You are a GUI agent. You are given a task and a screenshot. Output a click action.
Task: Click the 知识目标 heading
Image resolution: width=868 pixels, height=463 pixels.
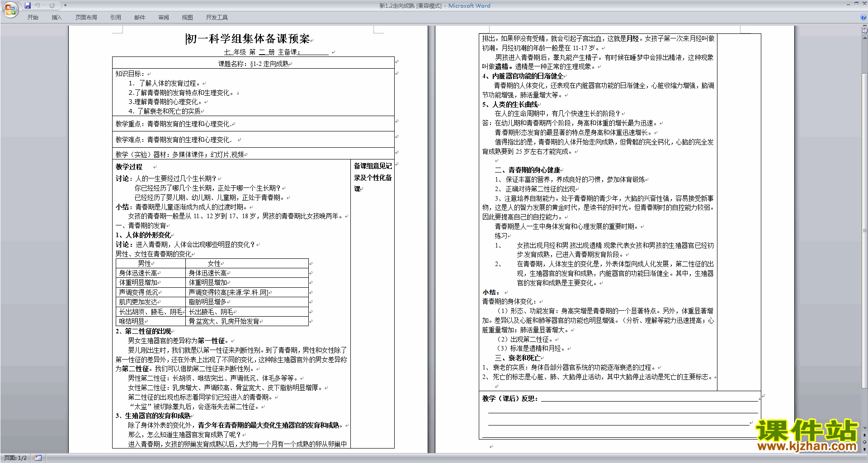click(x=130, y=74)
